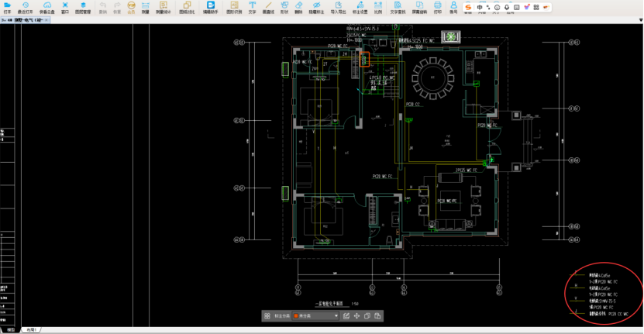Select the 测量 measure tool

point(145,7)
